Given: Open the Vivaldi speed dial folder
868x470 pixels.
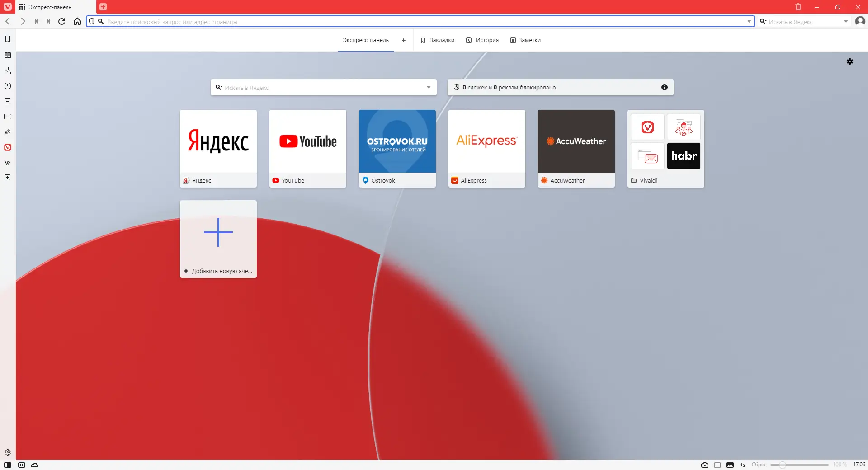Looking at the screenshot, I should tap(666, 149).
